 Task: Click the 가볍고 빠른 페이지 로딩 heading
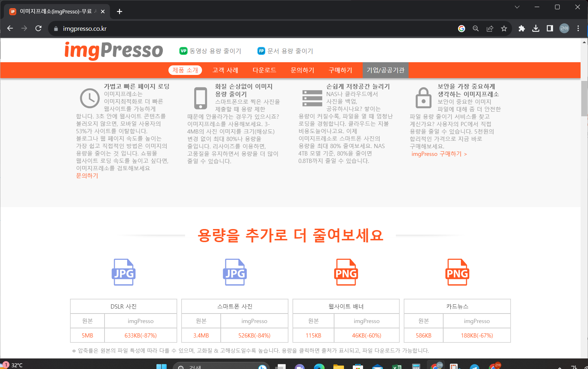click(137, 86)
